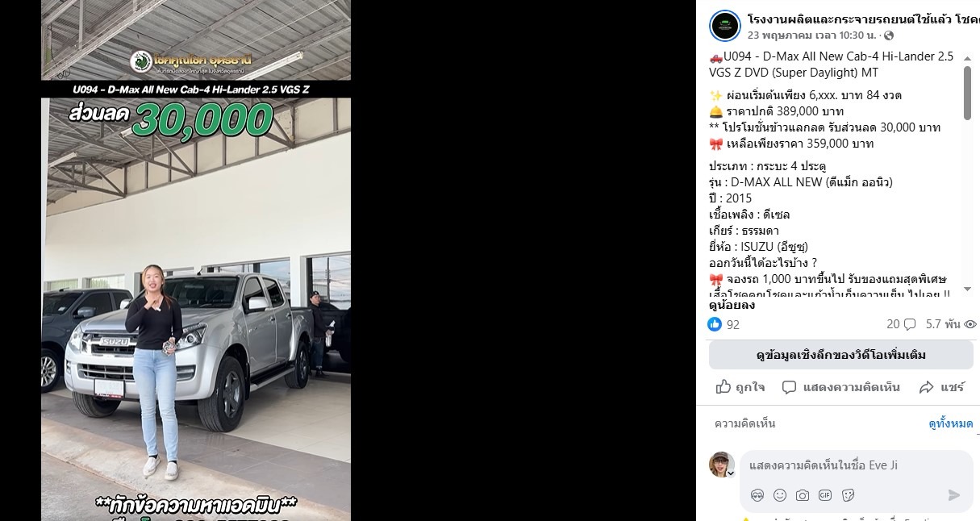This screenshot has width=980, height=521.
Task: Click the thumbs-up Like icon
Action: point(724,387)
